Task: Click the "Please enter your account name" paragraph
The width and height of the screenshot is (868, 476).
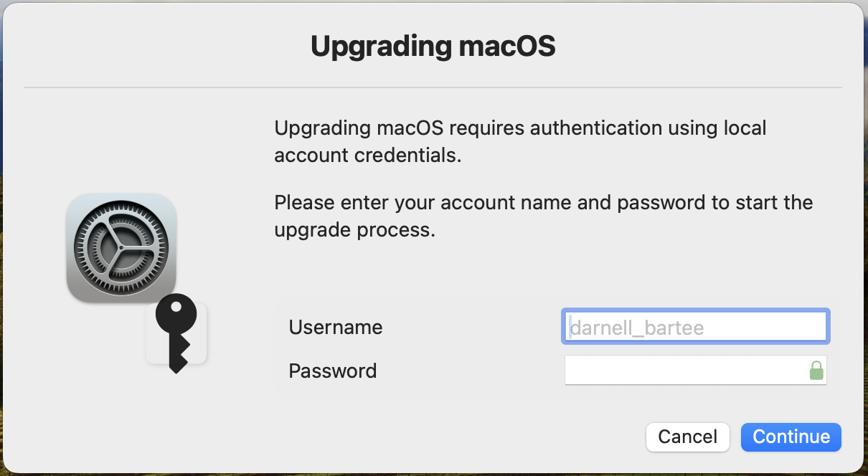Action: pyautogui.click(x=543, y=216)
